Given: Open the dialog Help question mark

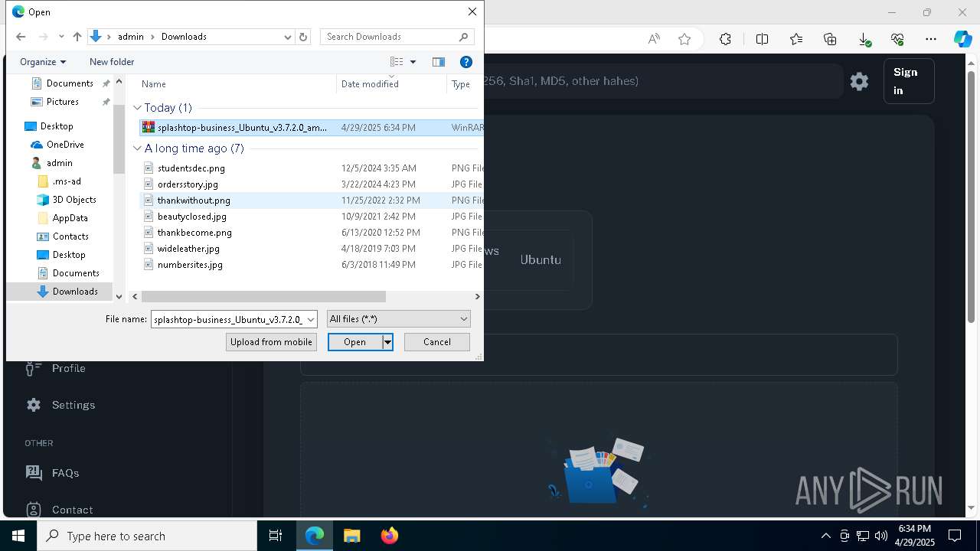Looking at the screenshot, I should (x=465, y=62).
